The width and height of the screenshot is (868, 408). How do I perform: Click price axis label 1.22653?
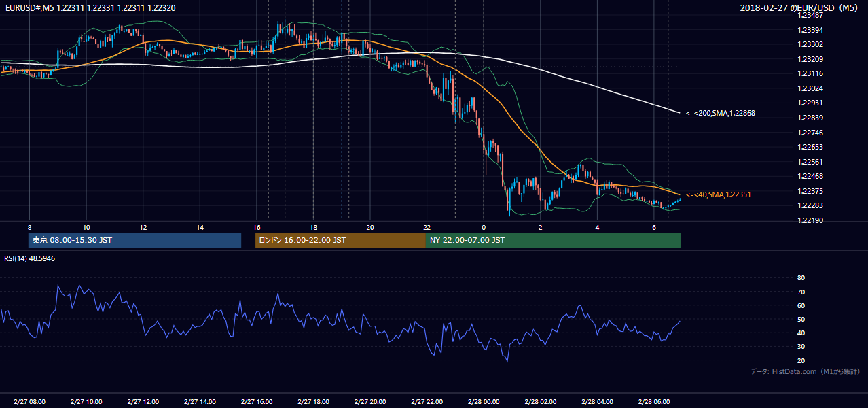(x=810, y=147)
